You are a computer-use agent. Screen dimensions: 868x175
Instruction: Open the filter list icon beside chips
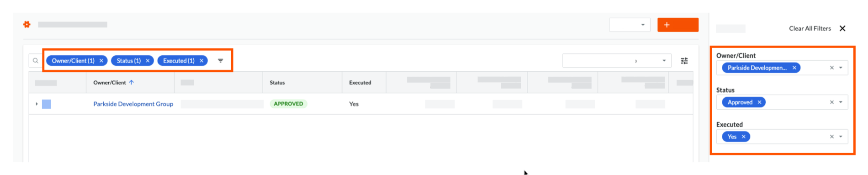pyautogui.click(x=221, y=61)
